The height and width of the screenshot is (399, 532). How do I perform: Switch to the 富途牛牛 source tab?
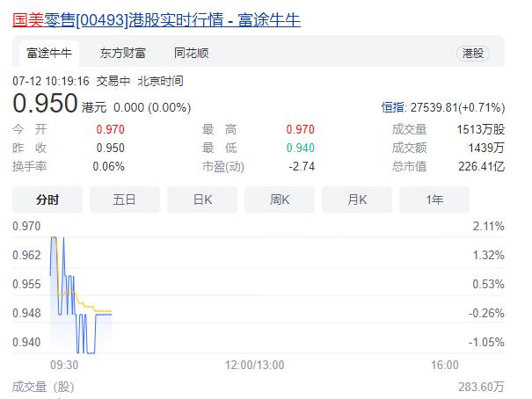(x=46, y=53)
